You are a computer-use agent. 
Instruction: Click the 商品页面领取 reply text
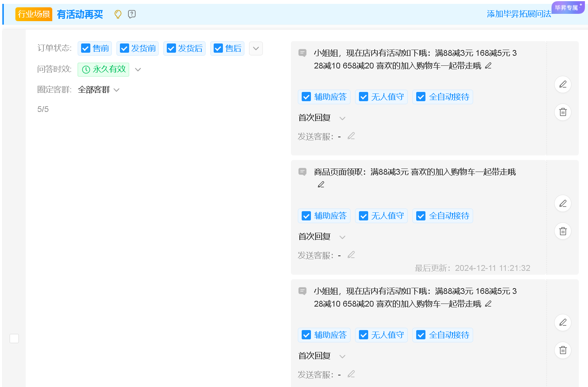415,172
